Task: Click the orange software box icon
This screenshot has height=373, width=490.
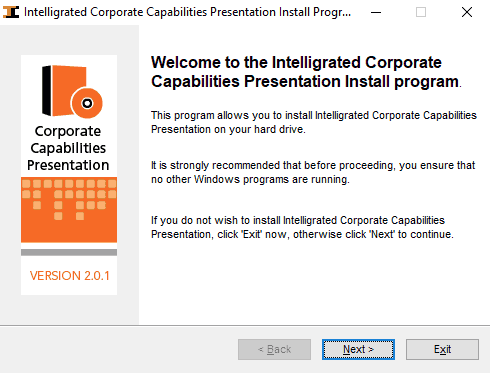Action: point(72,91)
